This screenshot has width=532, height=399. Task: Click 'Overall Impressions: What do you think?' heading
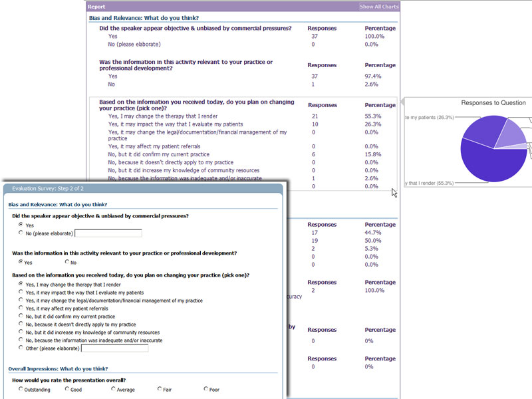coord(58,369)
